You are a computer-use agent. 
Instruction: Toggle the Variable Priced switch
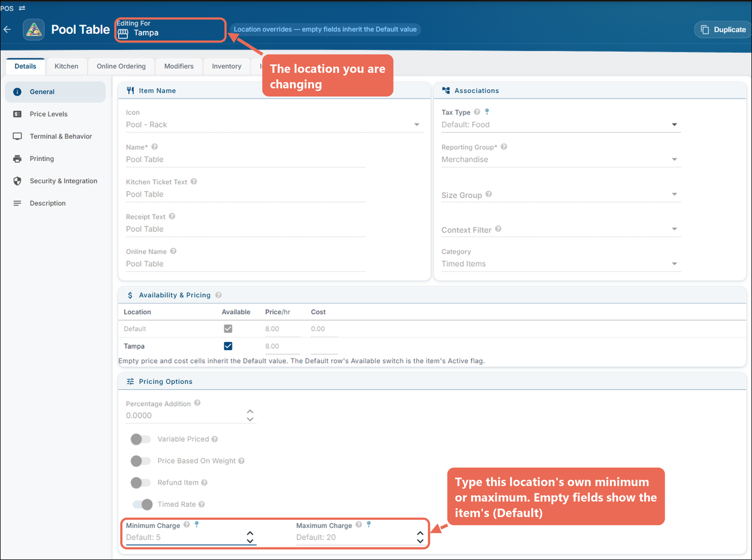point(140,439)
